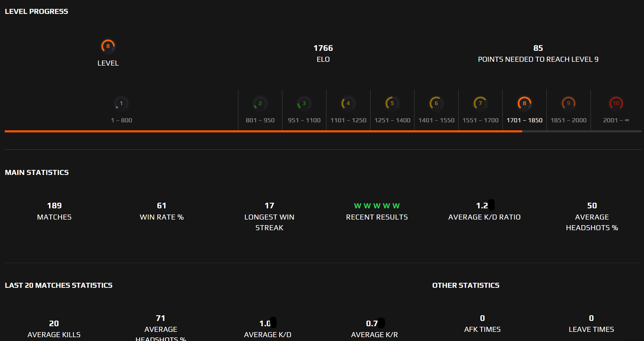Image resolution: width=644 pixels, height=341 pixels.
Task: Click the 189 matches count
Action: [x=54, y=206]
